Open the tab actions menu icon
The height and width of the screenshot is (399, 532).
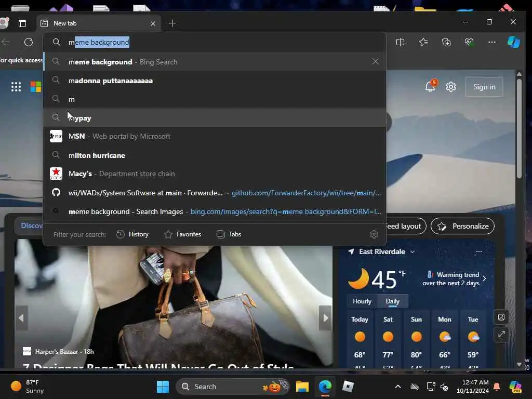[22, 23]
